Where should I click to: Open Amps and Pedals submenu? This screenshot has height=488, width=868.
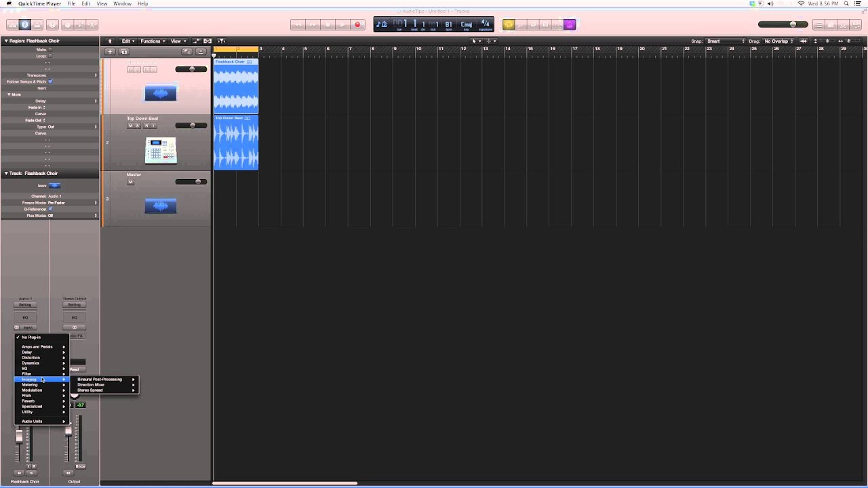(41, 346)
